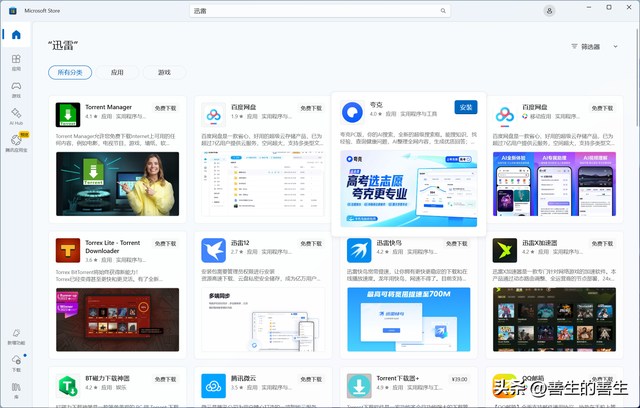640x408 pixels.
Task: Click the title text Torrent下载器+
Action: [398, 378]
